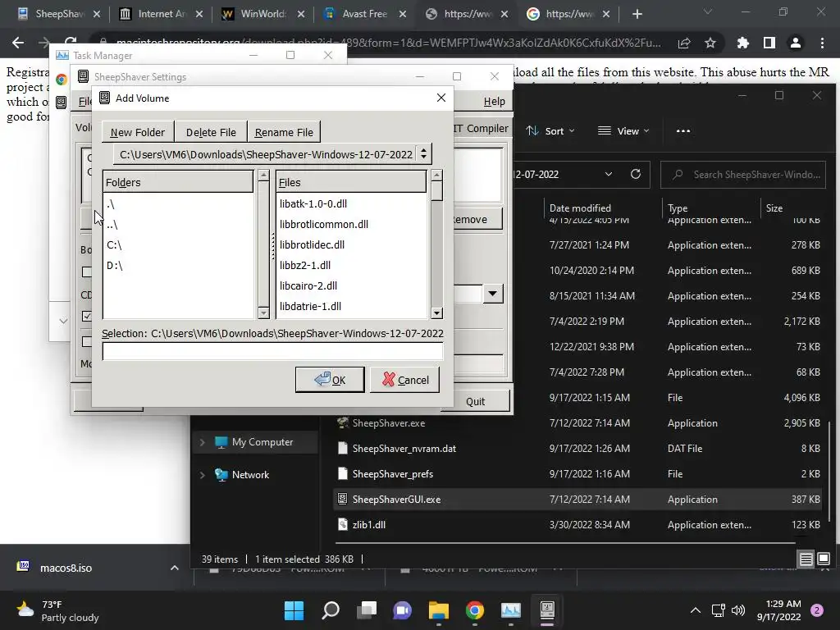
Task: Select libbrotlidec.dll in Files list
Action: coord(312,244)
